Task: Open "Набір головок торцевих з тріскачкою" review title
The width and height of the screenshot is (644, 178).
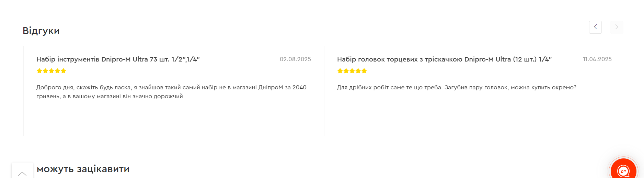Action: pos(444,59)
